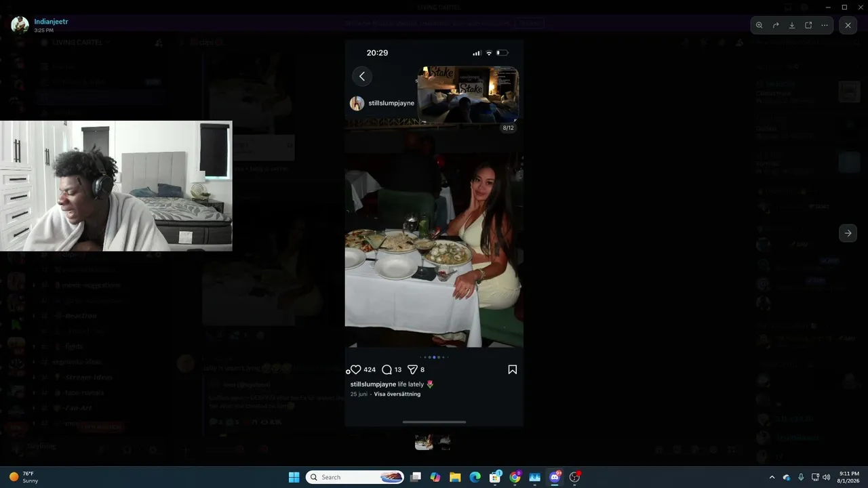Click Indianjeetr's avatar picture
Viewport: 868px width, 488px height.
[x=20, y=25]
